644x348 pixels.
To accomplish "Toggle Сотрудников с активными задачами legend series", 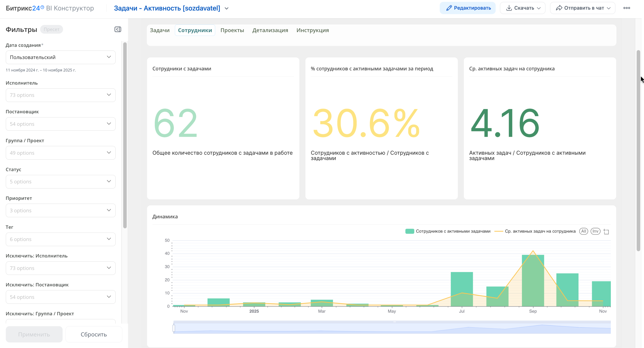I will click(448, 231).
